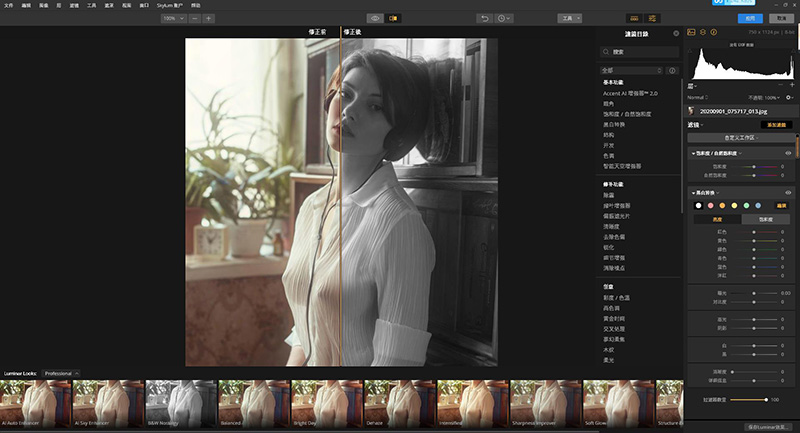Apply the AI Auto Enhancer look thumbnail
This screenshot has width=800, height=433.
(x=35, y=403)
